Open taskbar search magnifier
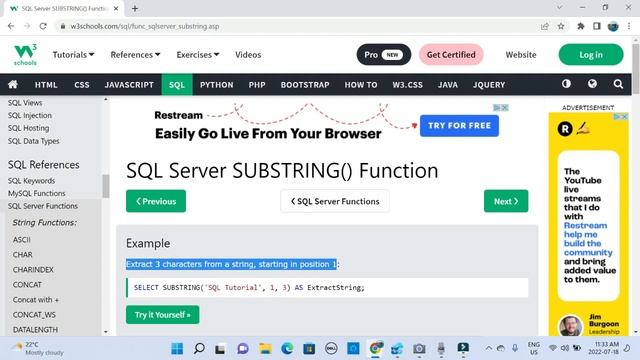This screenshot has height=360, width=640. 199,349
